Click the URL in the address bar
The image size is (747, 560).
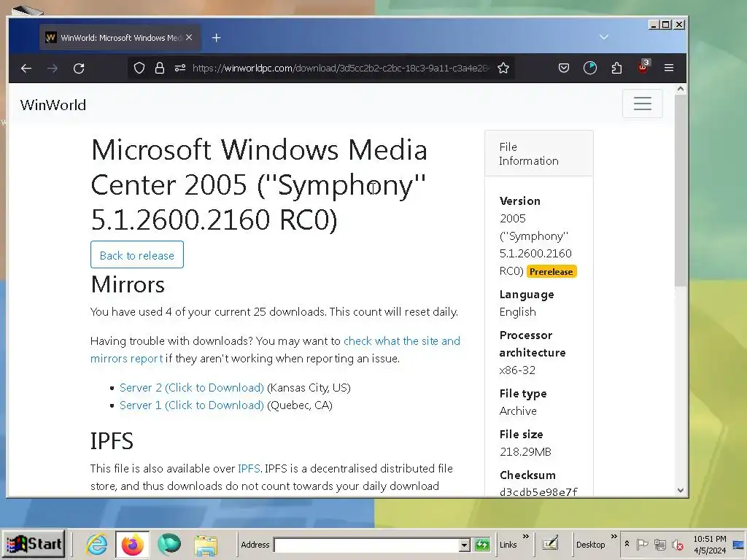pos(340,68)
